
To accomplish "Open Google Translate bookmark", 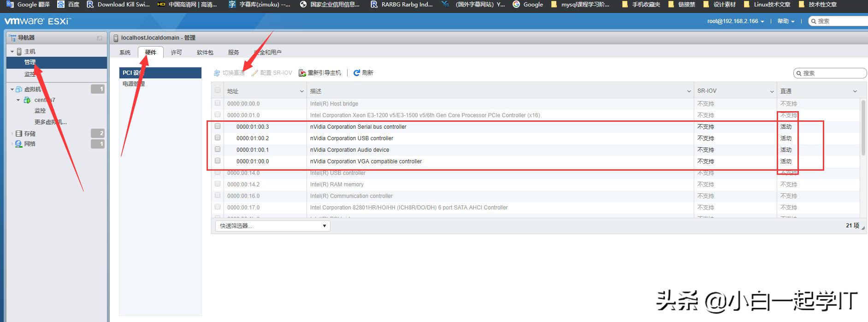I will point(29,5).
